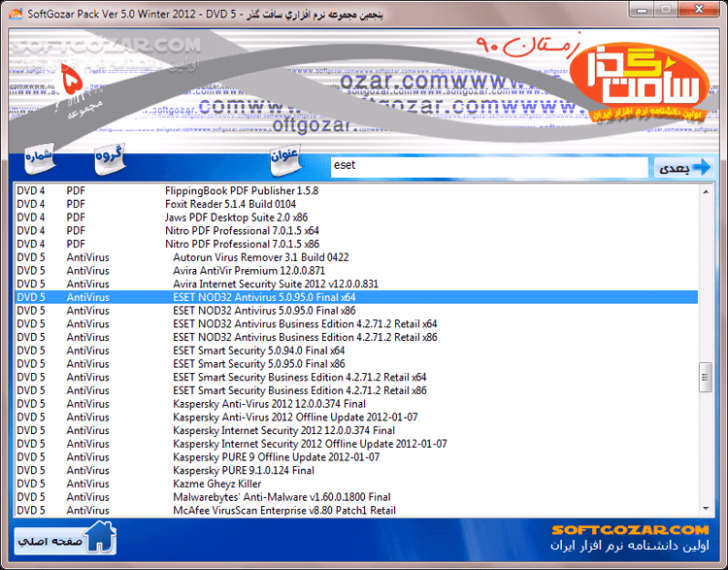Image resolution: width=728 pixels, height=570 pixels.
Task: Click the next arrow button (بعدی)
Action: click(x=682, y=167)
